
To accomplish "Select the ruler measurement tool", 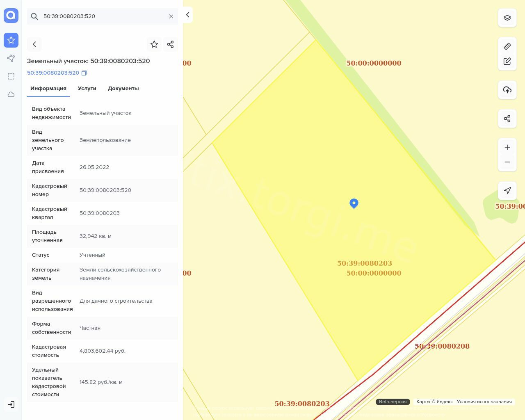I will coord(507,46).
